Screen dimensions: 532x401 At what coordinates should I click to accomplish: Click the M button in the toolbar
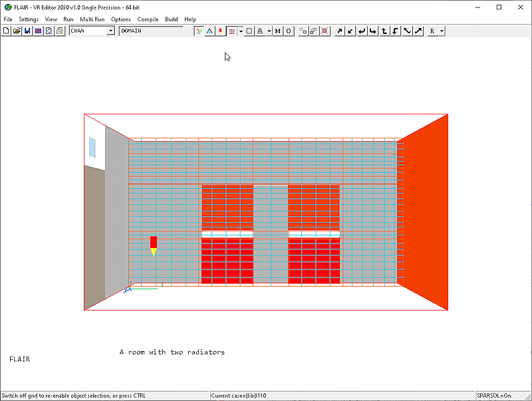278,31
